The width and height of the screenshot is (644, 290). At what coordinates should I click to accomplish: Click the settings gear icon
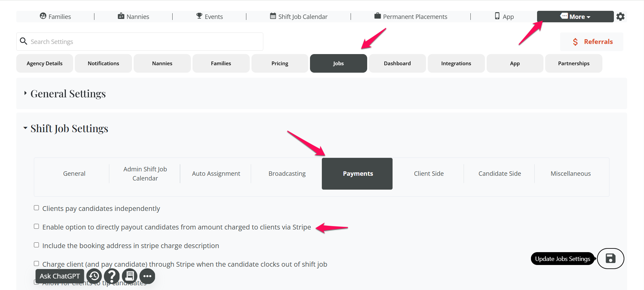pos(620,17)
